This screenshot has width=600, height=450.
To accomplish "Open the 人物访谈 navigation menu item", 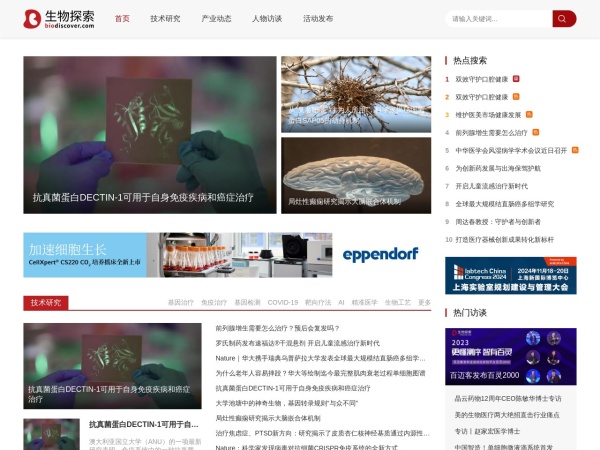I will (267, 19).
